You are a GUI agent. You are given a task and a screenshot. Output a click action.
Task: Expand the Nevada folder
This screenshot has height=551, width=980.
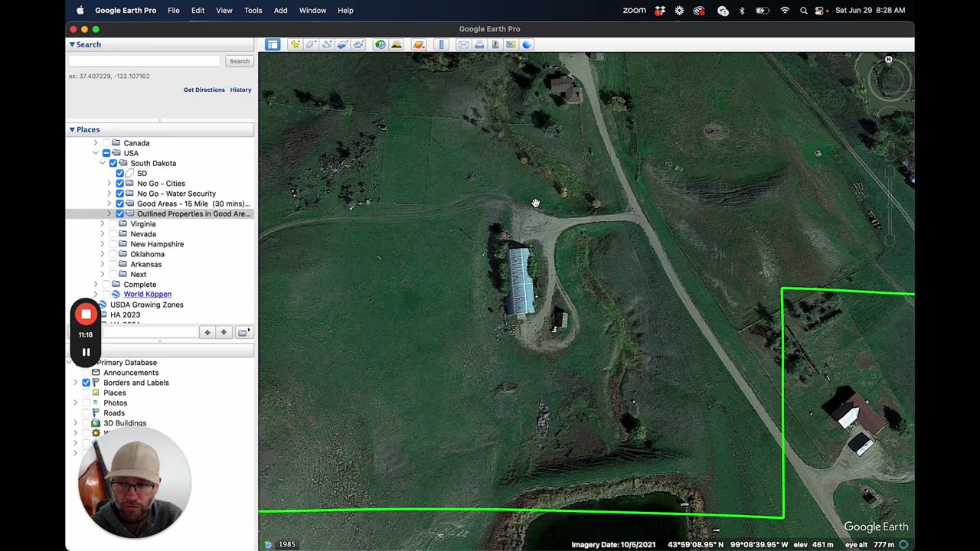tap(103, 234)
